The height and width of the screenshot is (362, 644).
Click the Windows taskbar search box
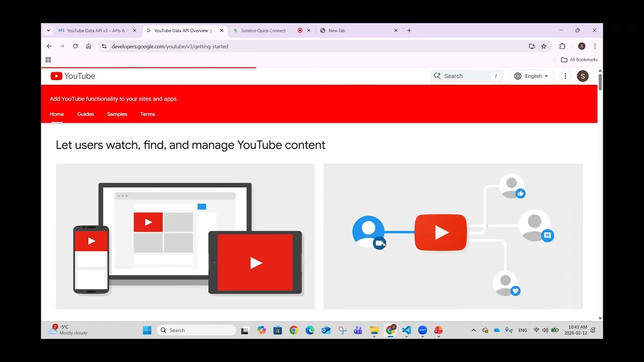196,330
